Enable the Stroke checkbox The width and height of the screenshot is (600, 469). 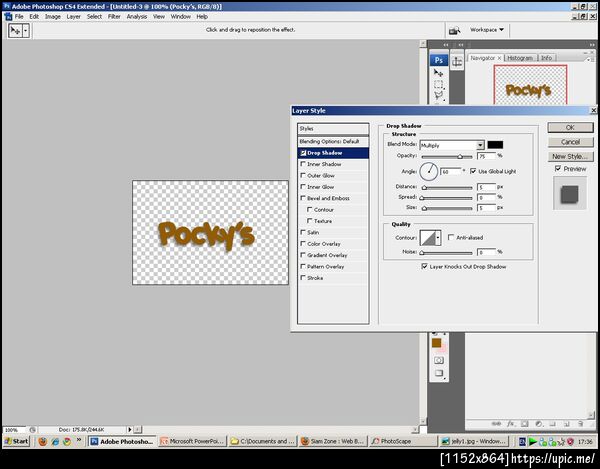tap(303, 278)
